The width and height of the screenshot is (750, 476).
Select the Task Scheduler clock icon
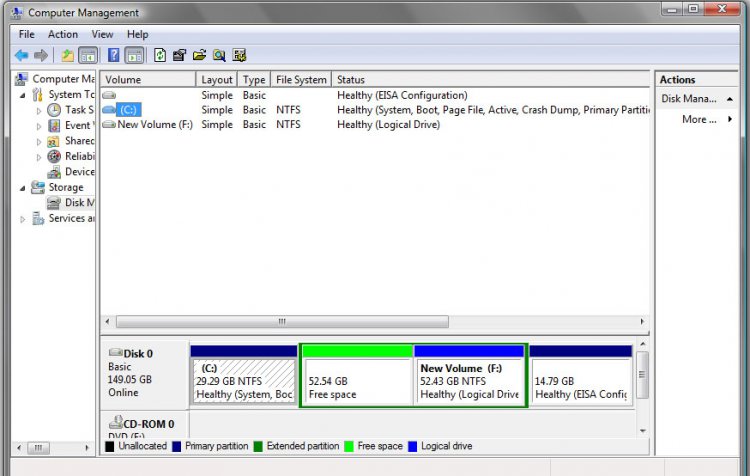click(x=54, y=110)
